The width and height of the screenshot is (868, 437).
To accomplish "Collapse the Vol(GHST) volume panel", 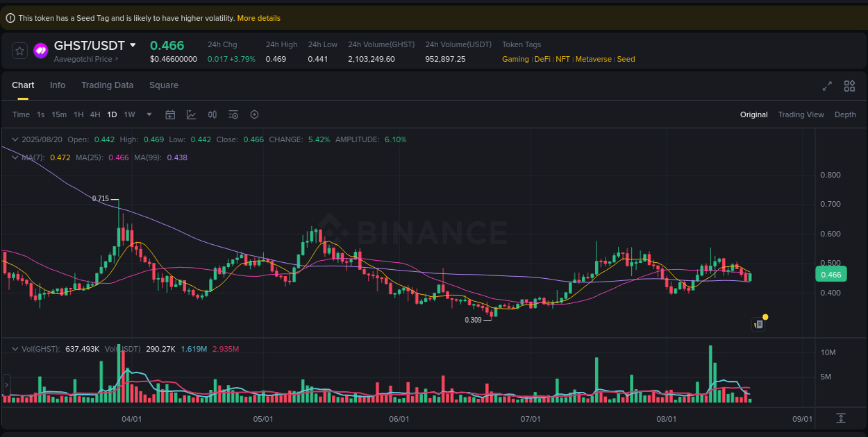I will [14, 349].
